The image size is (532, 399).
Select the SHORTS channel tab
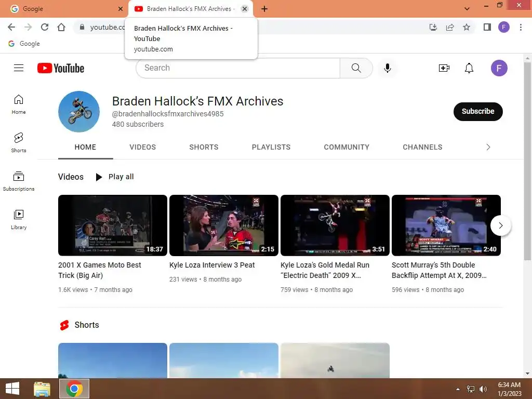(x=204, y=147)
